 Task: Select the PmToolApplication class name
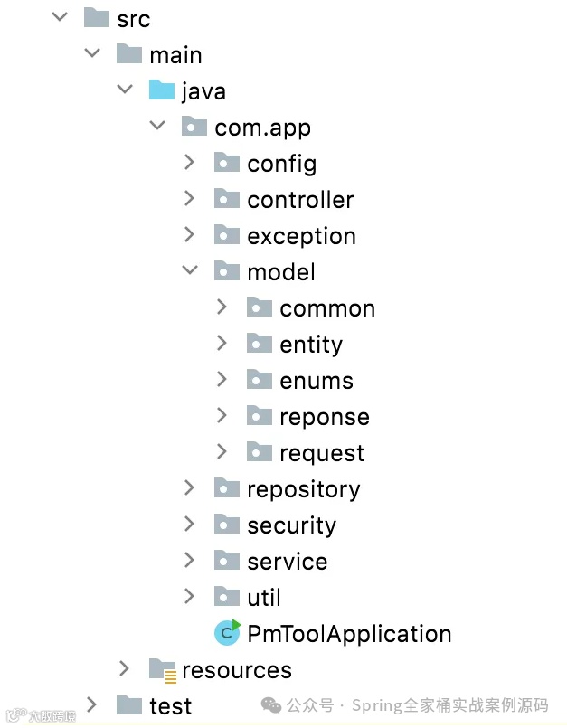(x=349, y=634)
